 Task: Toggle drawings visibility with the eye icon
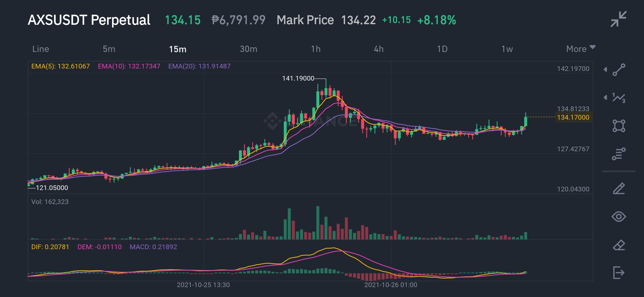[619, 217]
